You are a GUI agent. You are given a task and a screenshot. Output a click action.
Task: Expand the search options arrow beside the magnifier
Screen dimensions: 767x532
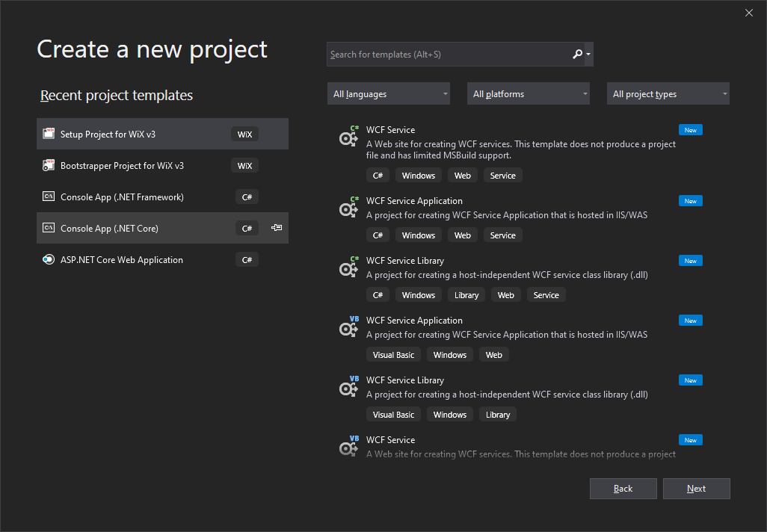click(590, 54)
